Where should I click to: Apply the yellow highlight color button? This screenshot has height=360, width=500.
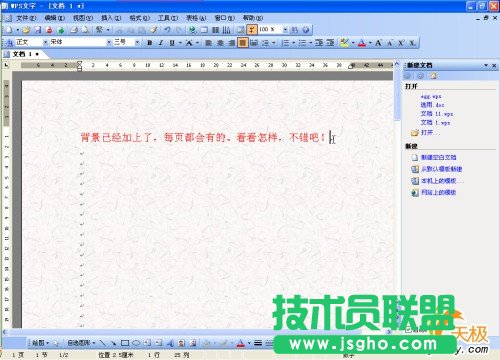click(344, 43)
